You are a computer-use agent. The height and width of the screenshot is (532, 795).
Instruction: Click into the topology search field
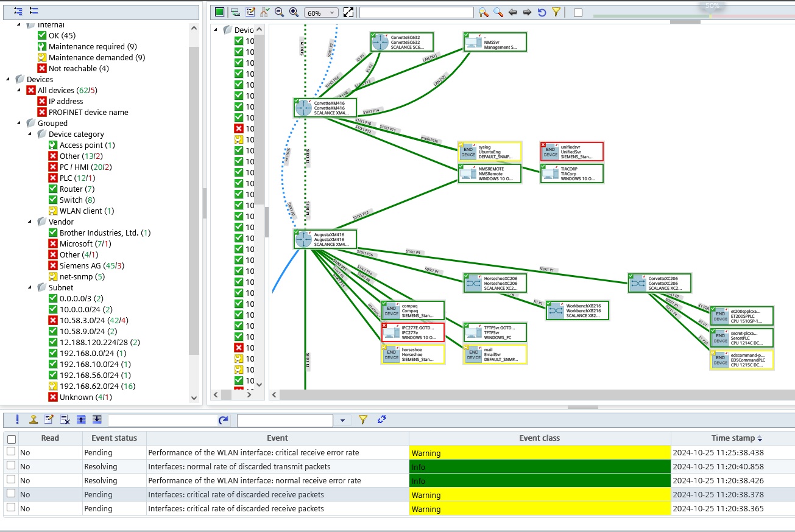[417, 12]
